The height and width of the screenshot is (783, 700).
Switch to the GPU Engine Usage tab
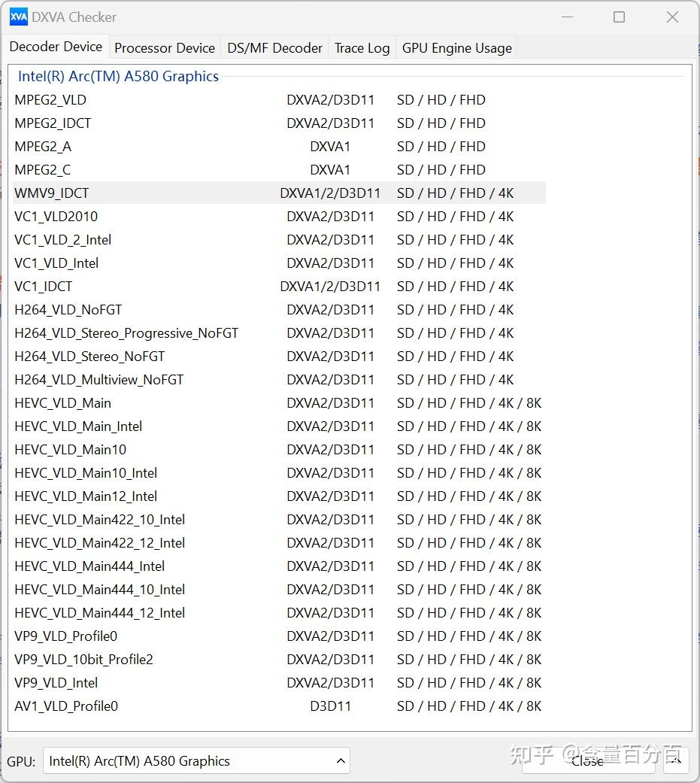457,48
